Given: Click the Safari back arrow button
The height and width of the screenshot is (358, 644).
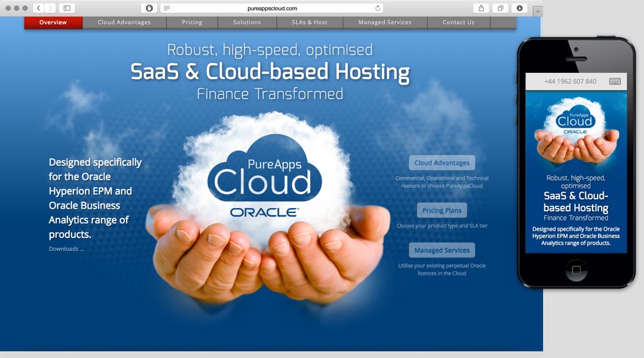Looking at the screenshot, I should [x=39, y=8].
